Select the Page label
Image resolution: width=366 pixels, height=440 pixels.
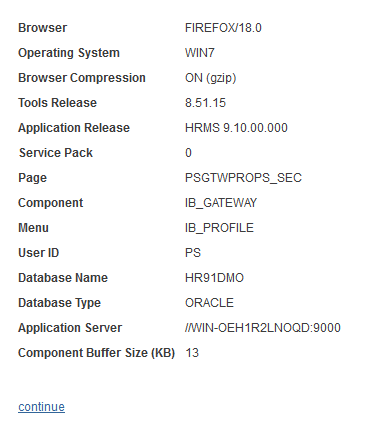32,178
